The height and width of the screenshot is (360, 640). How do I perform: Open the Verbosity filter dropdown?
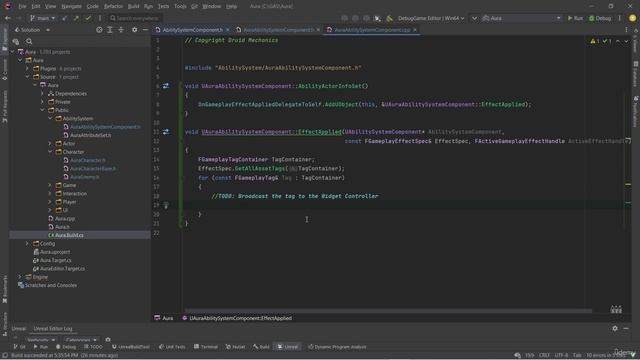coord(41,340)
